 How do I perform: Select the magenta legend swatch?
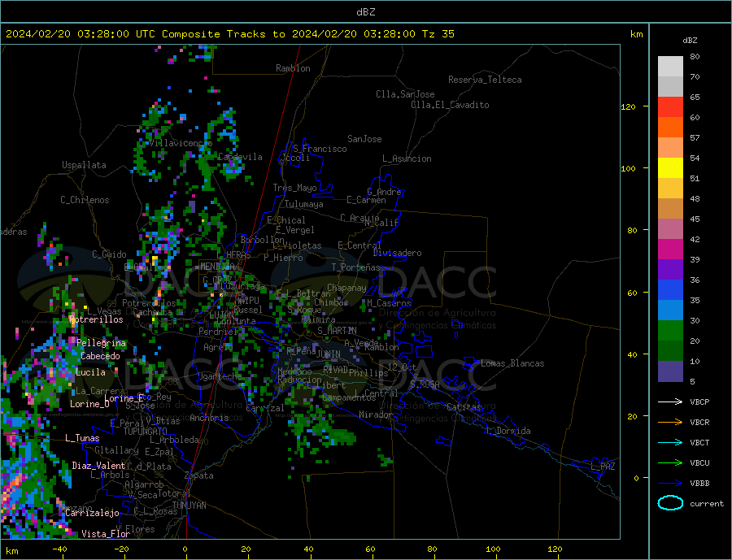pos(670,250)
